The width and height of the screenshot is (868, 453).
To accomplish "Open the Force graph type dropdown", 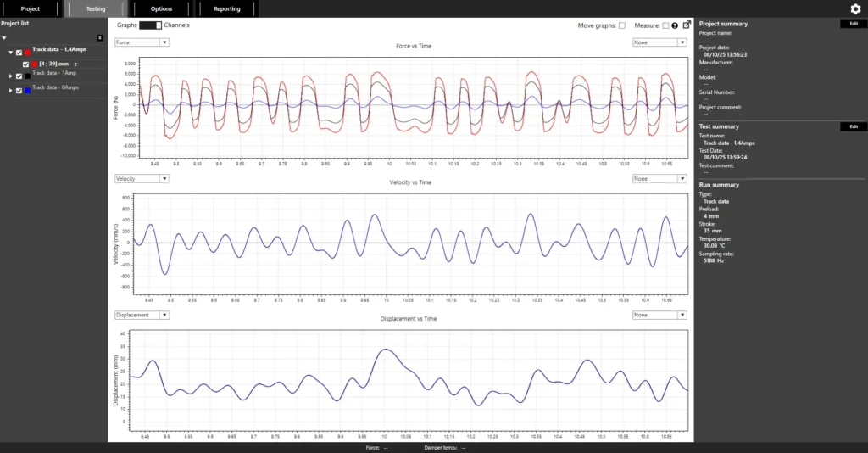I will 142,42.
